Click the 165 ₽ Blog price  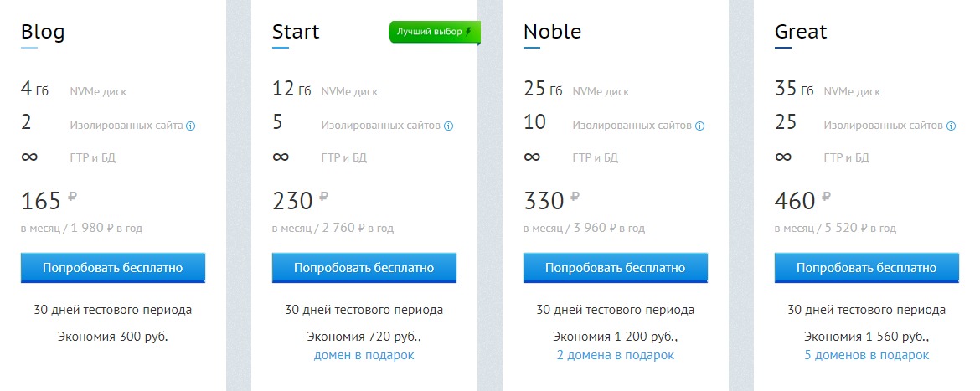point(49,200)
